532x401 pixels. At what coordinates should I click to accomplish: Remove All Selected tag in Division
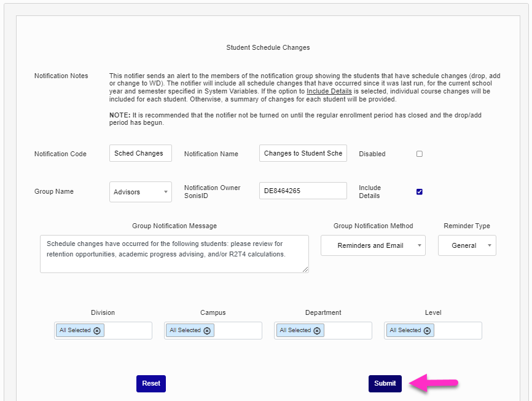coord(96,330)
